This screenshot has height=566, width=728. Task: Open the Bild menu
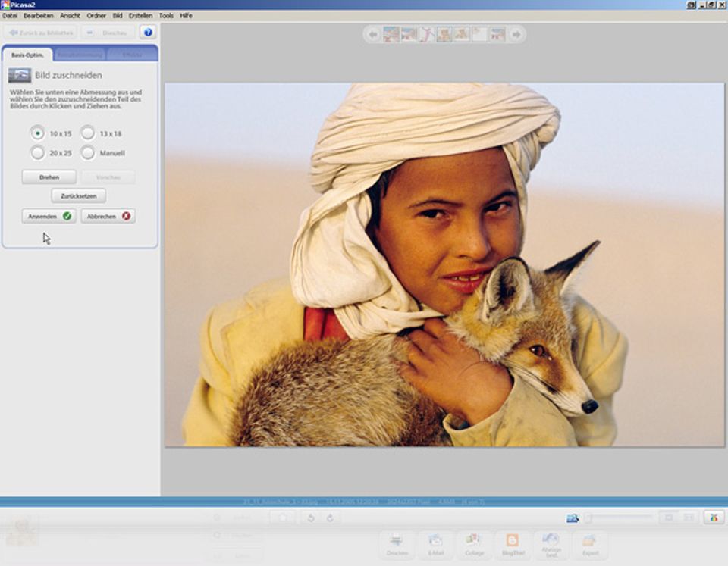click(x=118, y=16)
